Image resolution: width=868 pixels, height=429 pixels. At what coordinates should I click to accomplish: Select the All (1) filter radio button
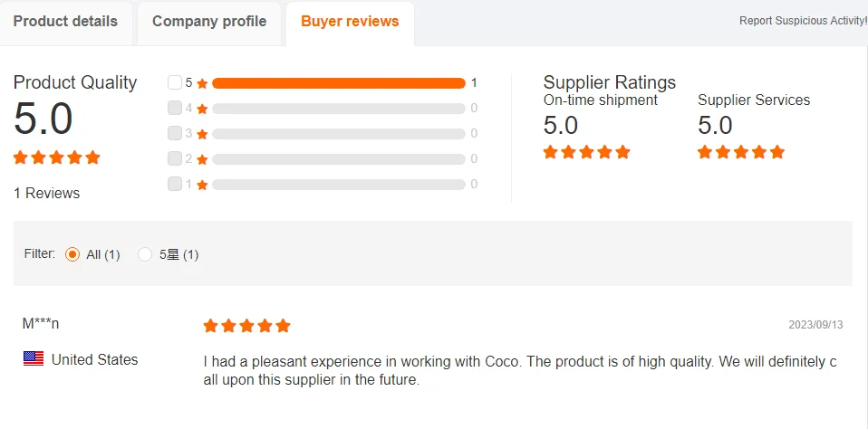pyautogui.click(x=72, y=254)
